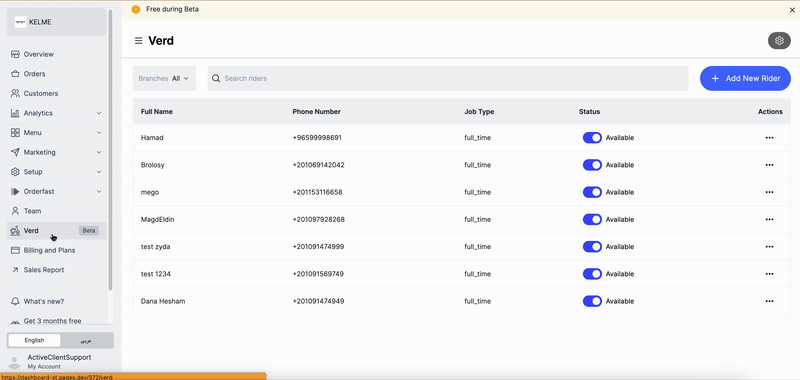
Task: Click Add New Rider button
Action: pyautogui.click(x=745, y=79)
